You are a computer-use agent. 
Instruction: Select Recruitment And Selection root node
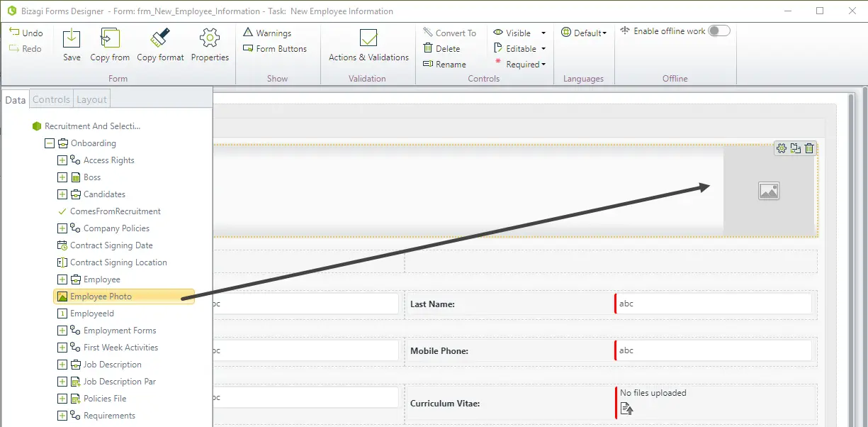point(86,126)
